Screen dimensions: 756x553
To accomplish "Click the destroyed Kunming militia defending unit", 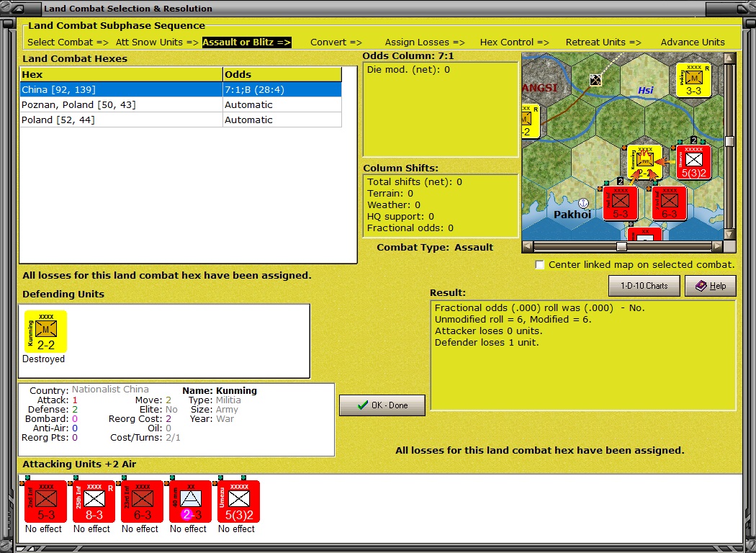I will pos(45,331).
